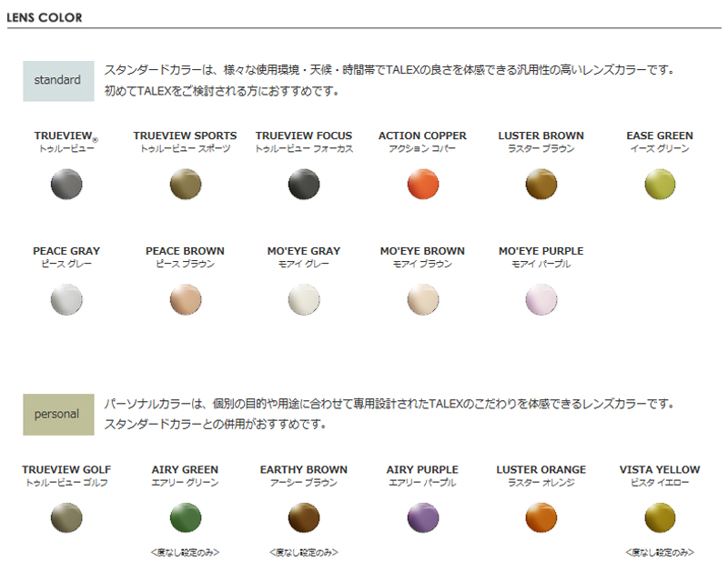Click the ACTION COPPER orange lens
This screenshot has height=572, width=728.
pyautogui.click(x=422, y=185)
